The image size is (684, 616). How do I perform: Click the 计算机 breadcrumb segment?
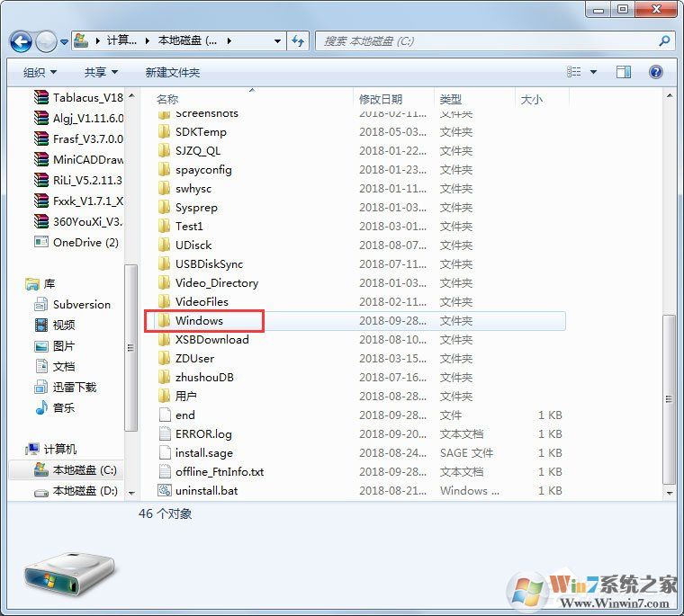121,40
